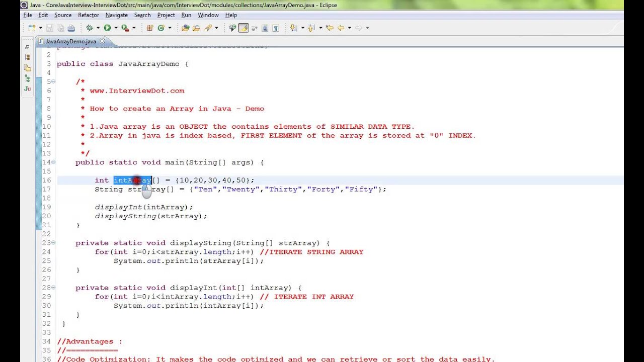644x362 pixels.
Task: Open the Project menu
Action: 166,15
